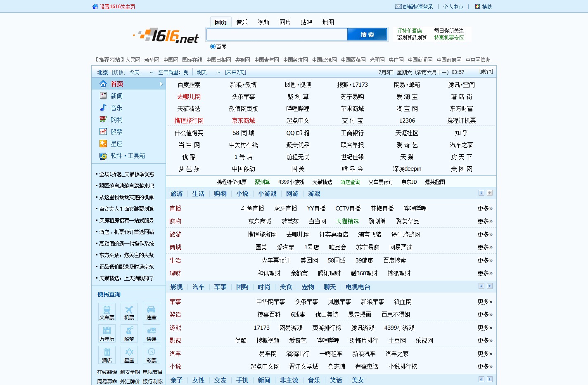Click the 软件·工具箱 gear icon in sidebar
Image resolution: width=588 pixels, height=385 pixels.
[103, 156]
